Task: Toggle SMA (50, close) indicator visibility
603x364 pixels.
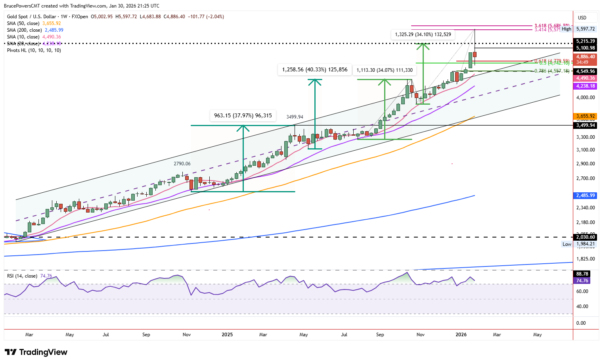Action: coord(22,23)
